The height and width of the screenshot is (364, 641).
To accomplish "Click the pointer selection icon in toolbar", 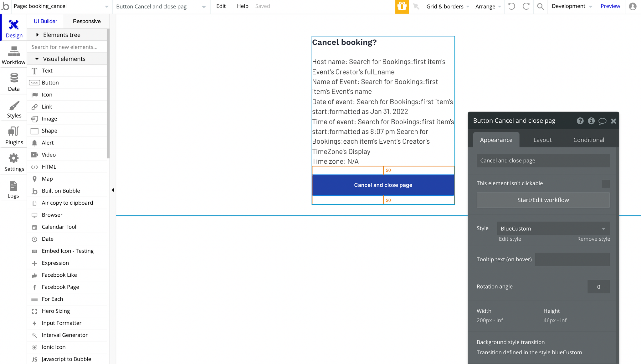I will [416, 6].
